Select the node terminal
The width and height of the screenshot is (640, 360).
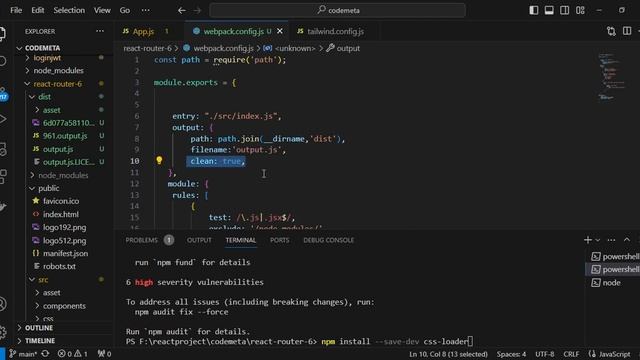611,282
